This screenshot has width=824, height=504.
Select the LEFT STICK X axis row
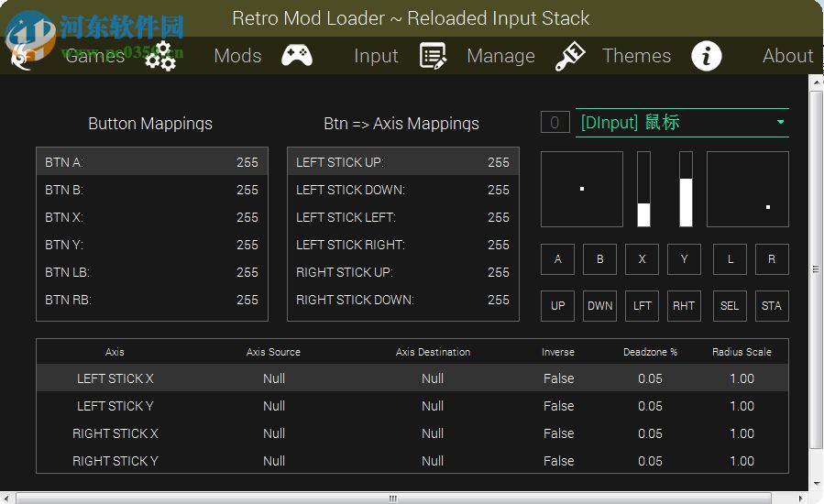[412, 378]
